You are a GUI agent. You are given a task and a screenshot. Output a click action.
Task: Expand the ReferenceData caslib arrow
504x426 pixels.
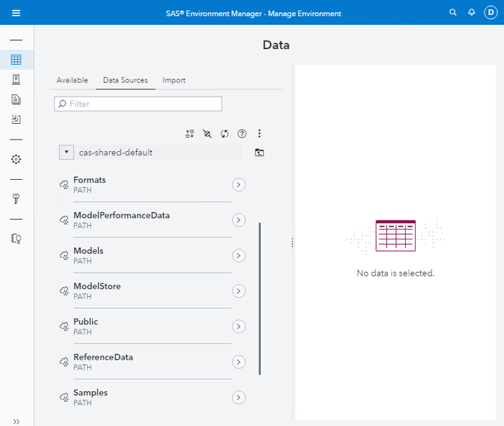tap(239, 362)
